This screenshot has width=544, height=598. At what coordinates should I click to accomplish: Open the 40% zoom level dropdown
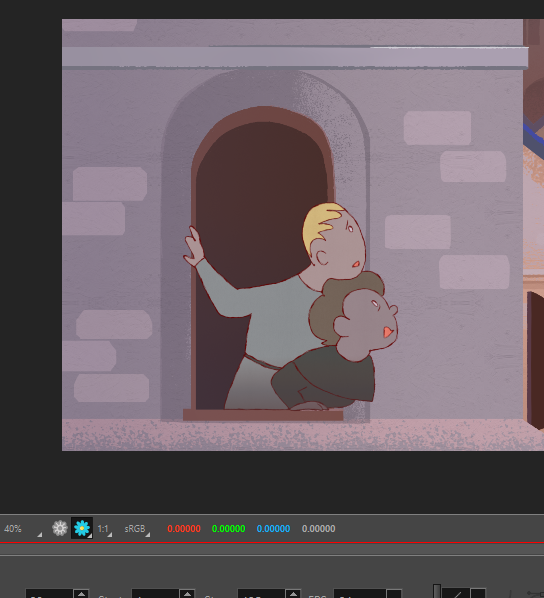click(x=22, y=529)
